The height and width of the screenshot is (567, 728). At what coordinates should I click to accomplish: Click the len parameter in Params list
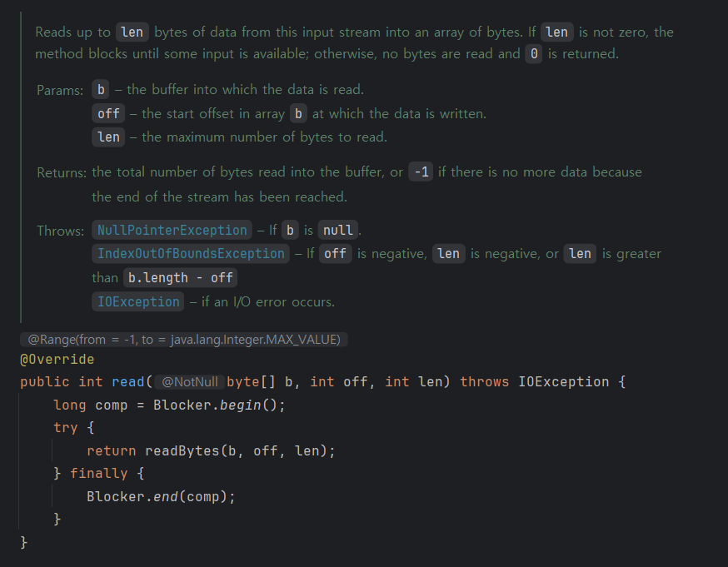[x=108, y=137]
